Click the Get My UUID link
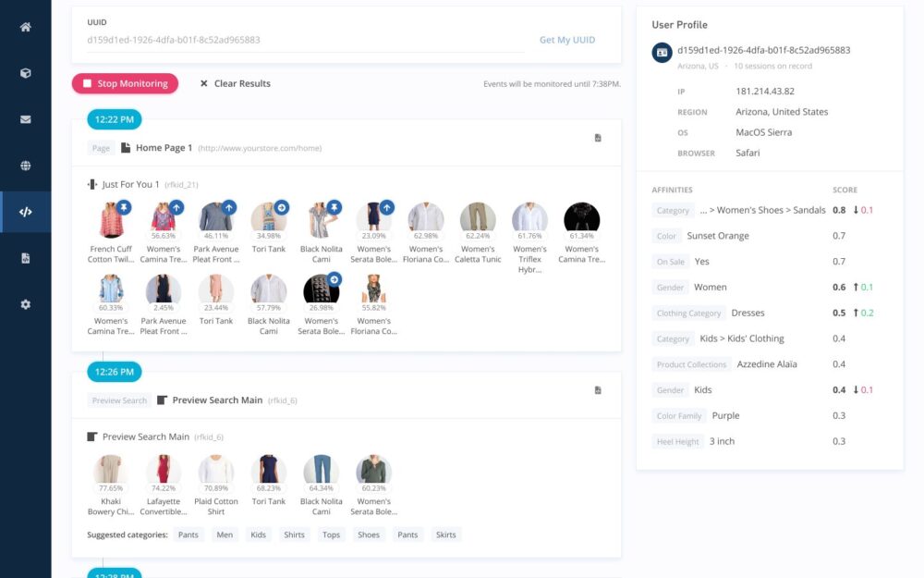The height and width of the screenshot is (578, 924). 567,40
